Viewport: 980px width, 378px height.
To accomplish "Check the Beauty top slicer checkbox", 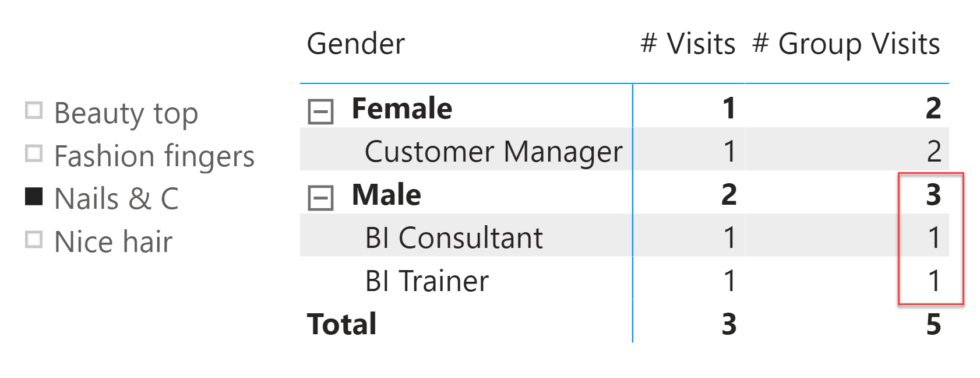I will 34,110.
